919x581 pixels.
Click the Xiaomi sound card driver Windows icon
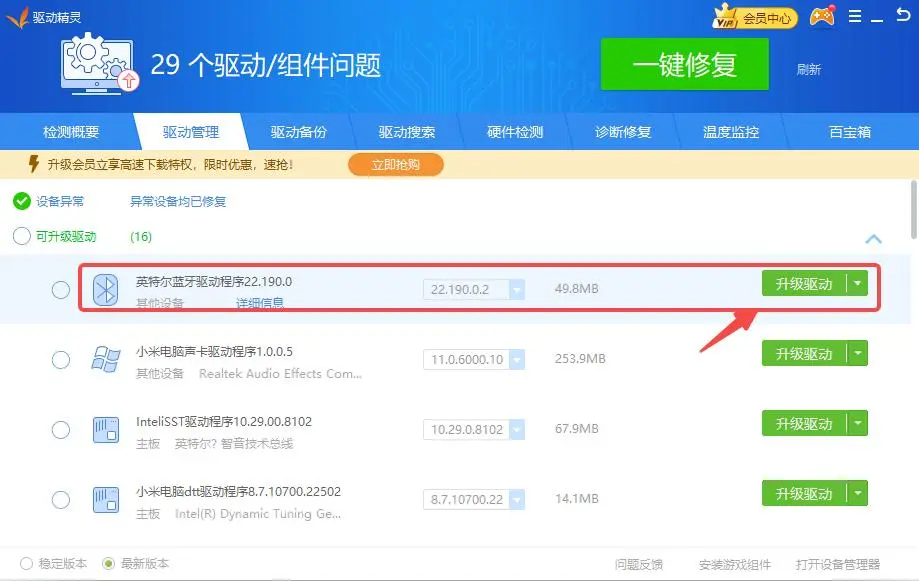click(105, 360)
